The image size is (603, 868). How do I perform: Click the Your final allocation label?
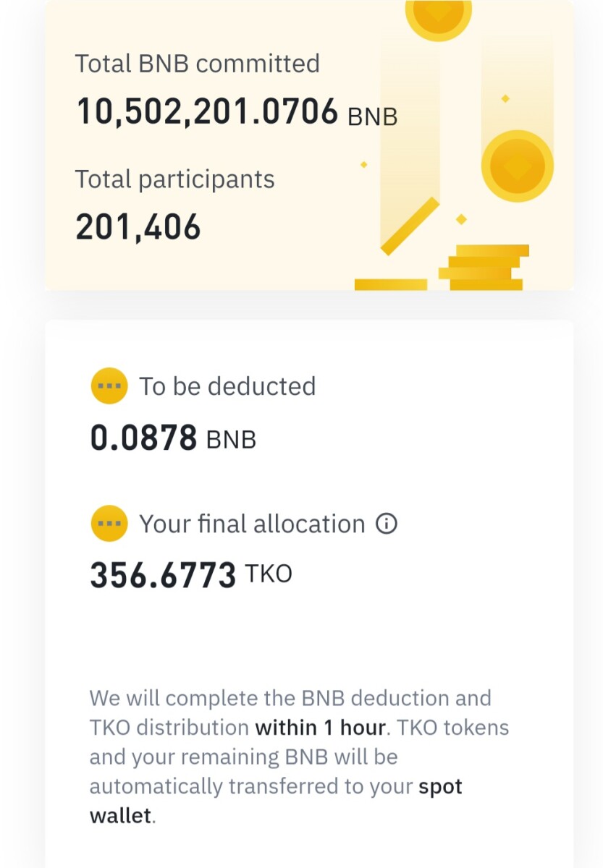pyautogui.click(x=252, y=524)
